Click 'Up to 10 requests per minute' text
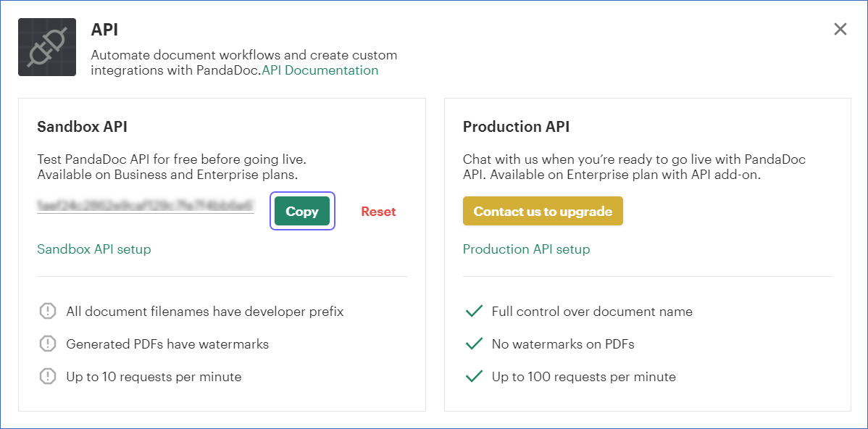 click(154, 377)
